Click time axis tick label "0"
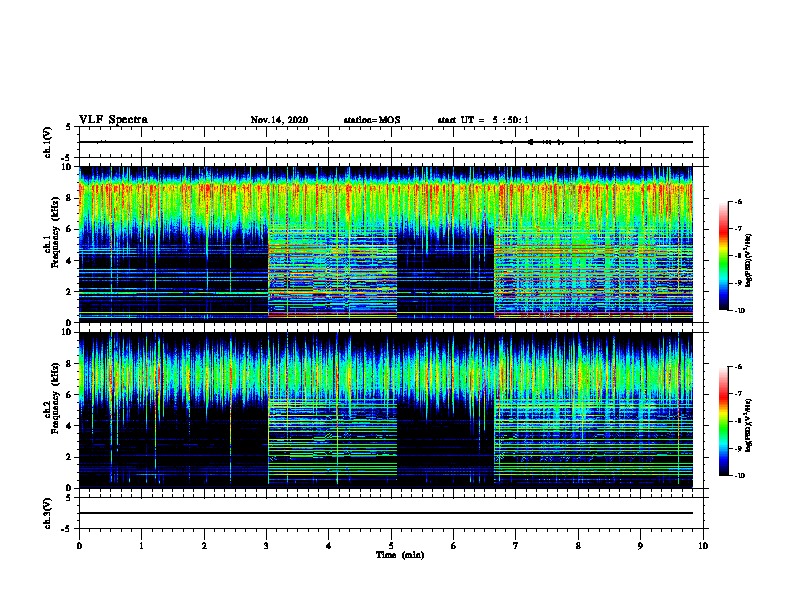 pos(79,546)
